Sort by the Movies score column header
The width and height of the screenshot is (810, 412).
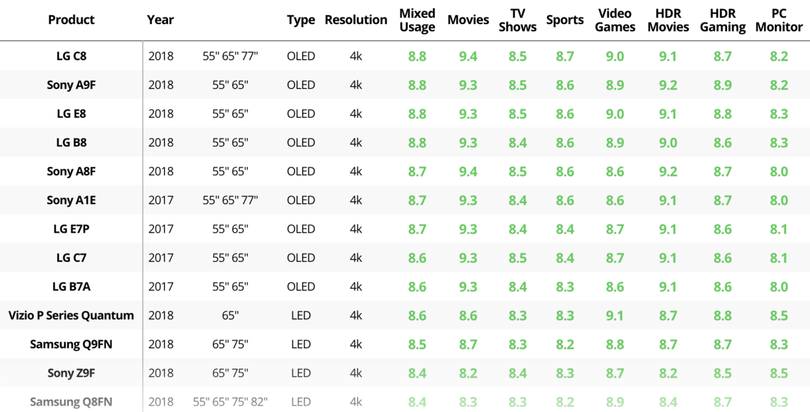point(468,20)
